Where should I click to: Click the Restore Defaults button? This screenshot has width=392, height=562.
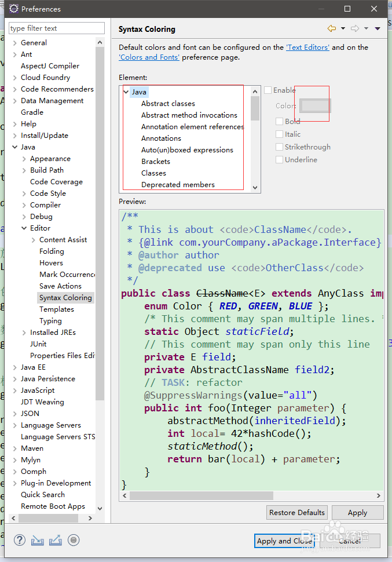pos(296,513)
